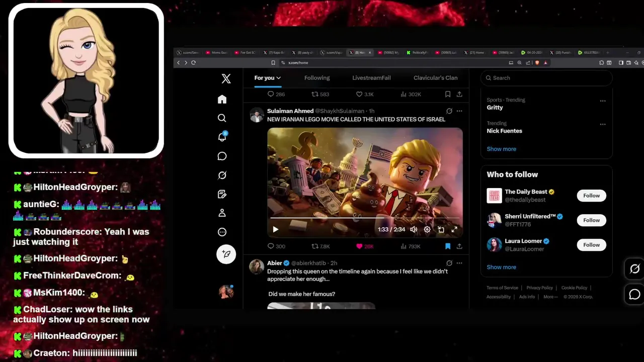Image resolution: width=644 pixels, height=362 pixels.
Task: Open Cookie Policy link
Action: coord(574,288)
